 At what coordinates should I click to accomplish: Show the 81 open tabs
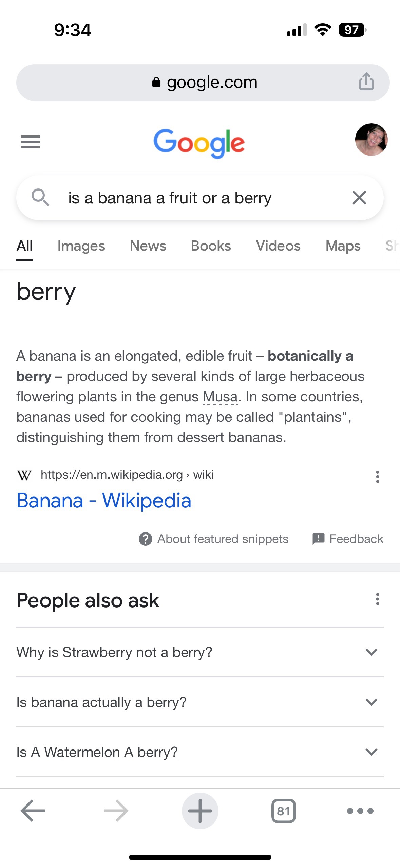283,811
